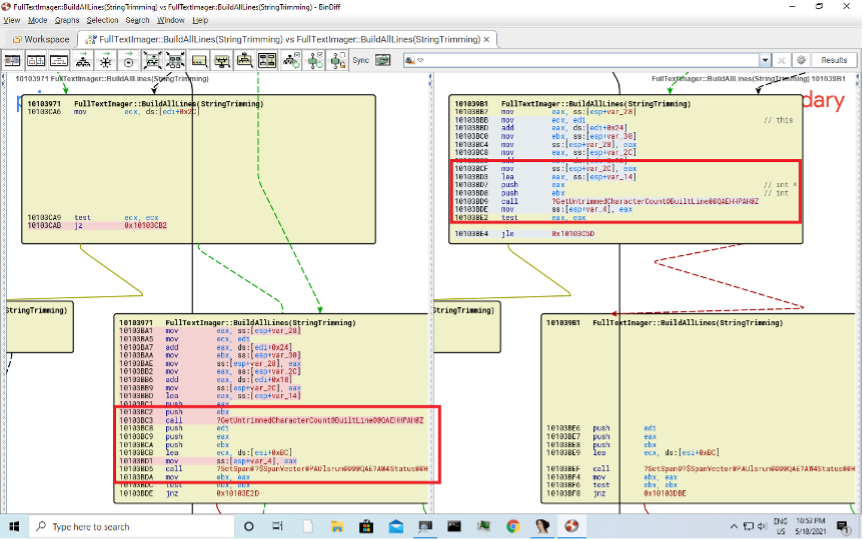Open the search type dropdown
Image resolution: width=863 pixels, height=540 pixels.
coord(413,60)
